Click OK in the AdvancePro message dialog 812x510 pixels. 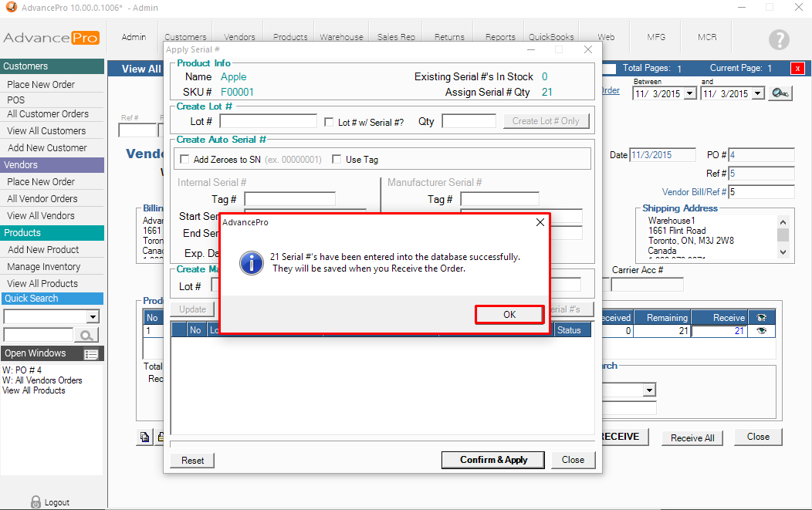click(509, 315)
